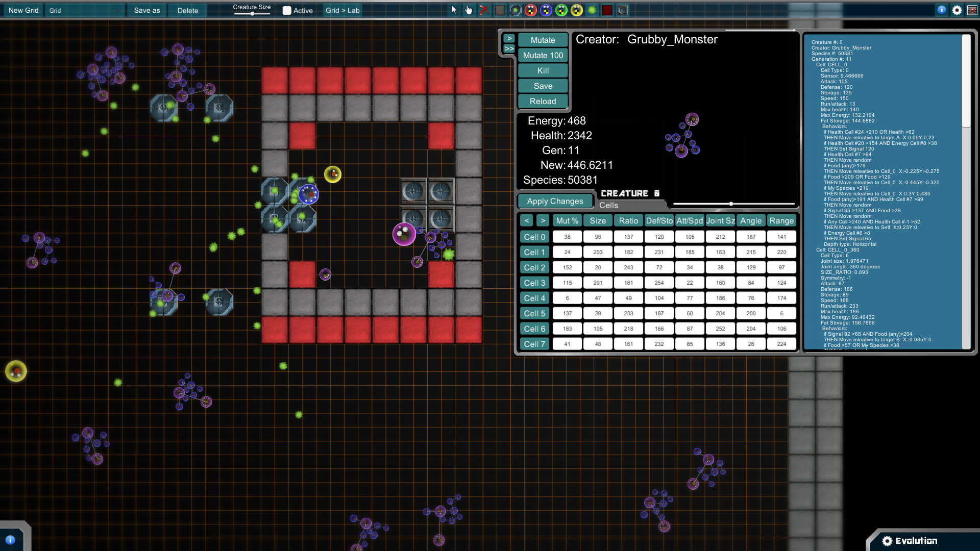The width and height of the screenshot is (980, 551).
Task: Expand creature cell right arrow
Action: 543,221
